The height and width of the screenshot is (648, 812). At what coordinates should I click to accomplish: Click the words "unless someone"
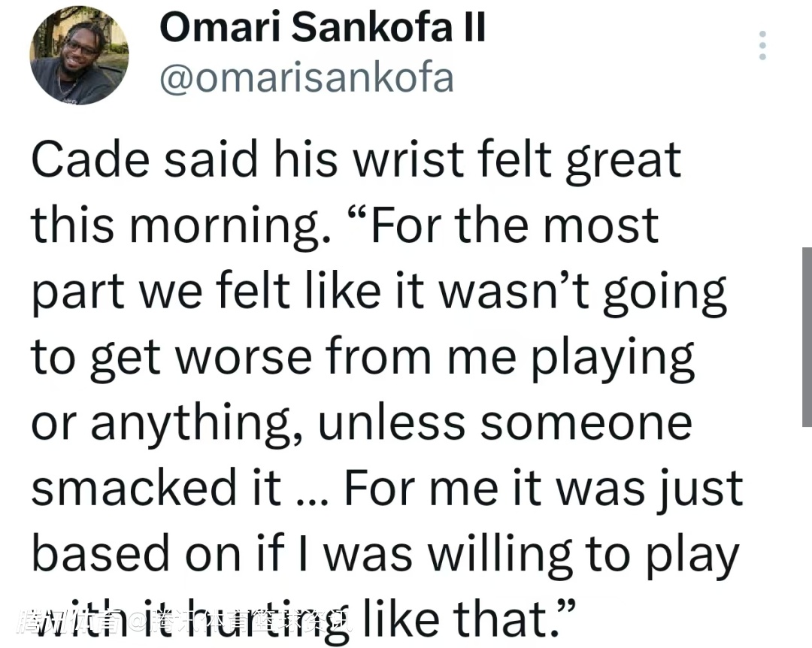point(505,422)
